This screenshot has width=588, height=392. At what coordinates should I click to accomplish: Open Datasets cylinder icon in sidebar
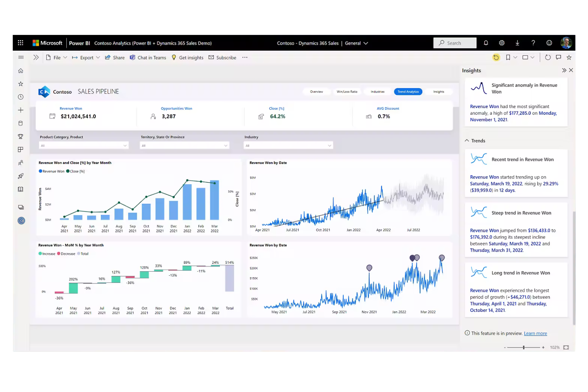(x=21, y=123)
